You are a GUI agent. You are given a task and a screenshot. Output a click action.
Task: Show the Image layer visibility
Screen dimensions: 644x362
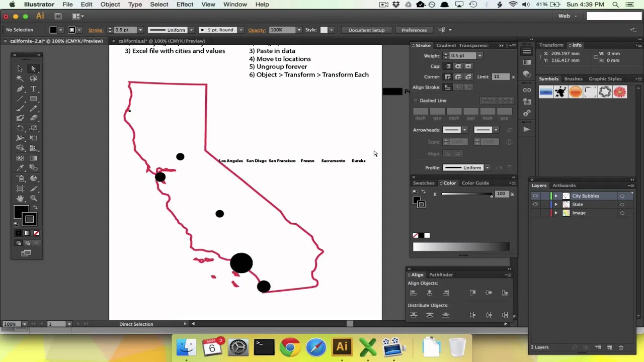[535, 213]
